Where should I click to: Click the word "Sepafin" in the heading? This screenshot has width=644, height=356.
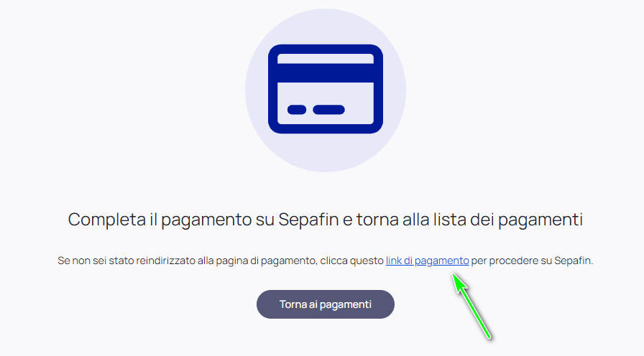tap(310, 220)
